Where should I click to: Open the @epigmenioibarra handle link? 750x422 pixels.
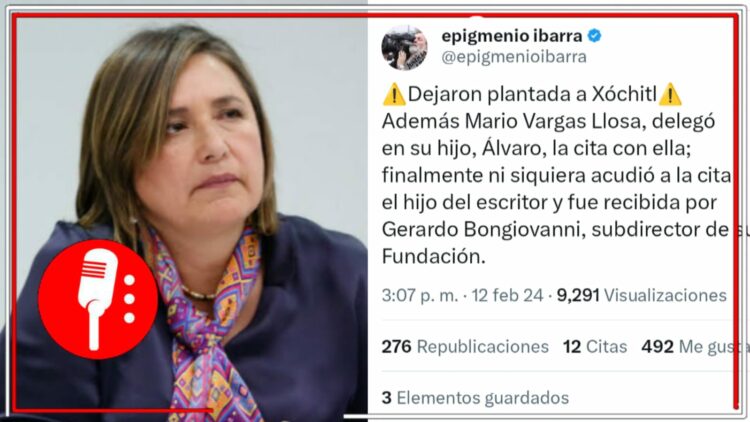pyautogui.click(x=514, y=57)
